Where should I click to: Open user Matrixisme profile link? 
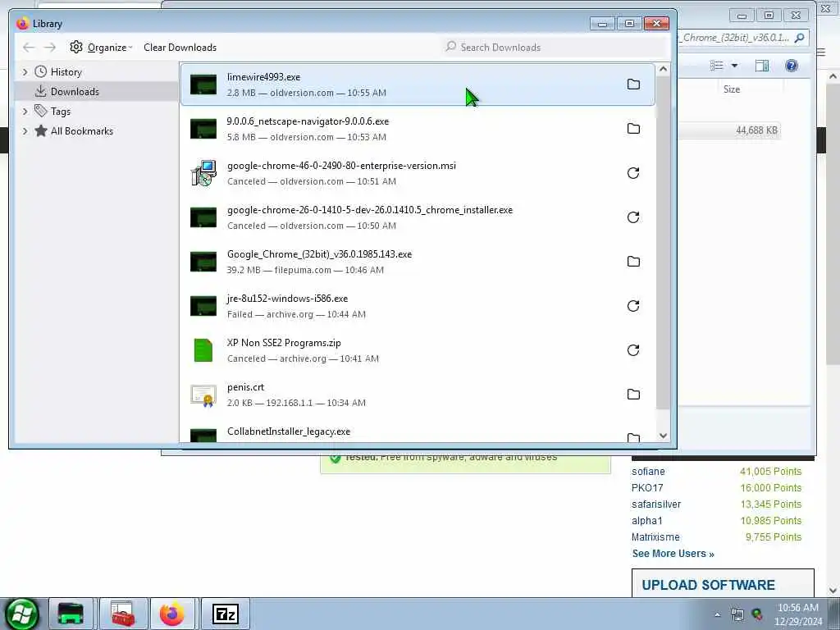click(655, 536)
